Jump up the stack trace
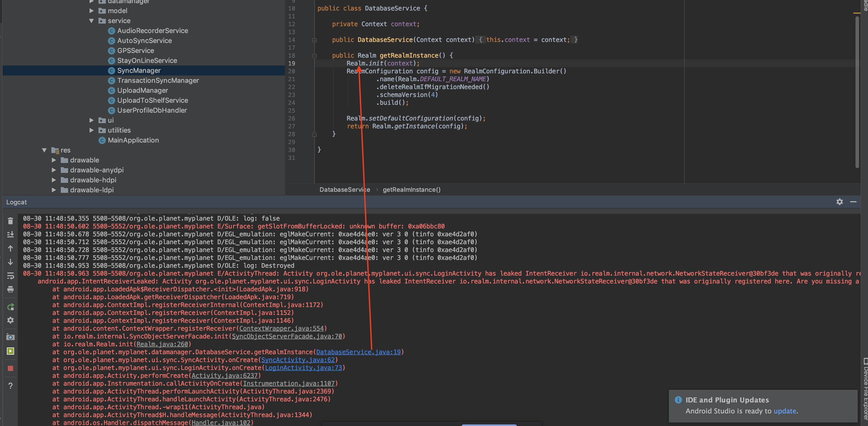Screen dimensions: 868x426 coord(10,248)
